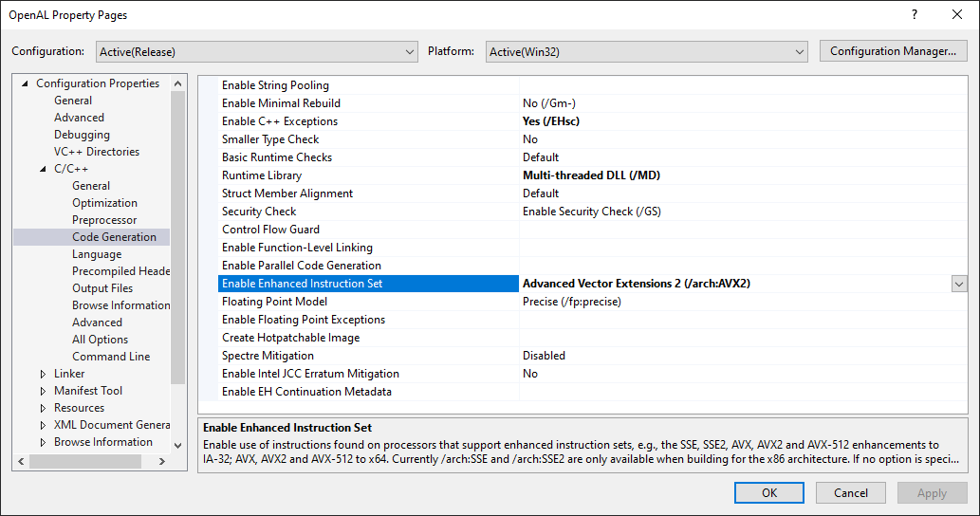The image size is (980, 516).
Task: Expand the Manifest Tool tree node
Action: pos(43,391)
